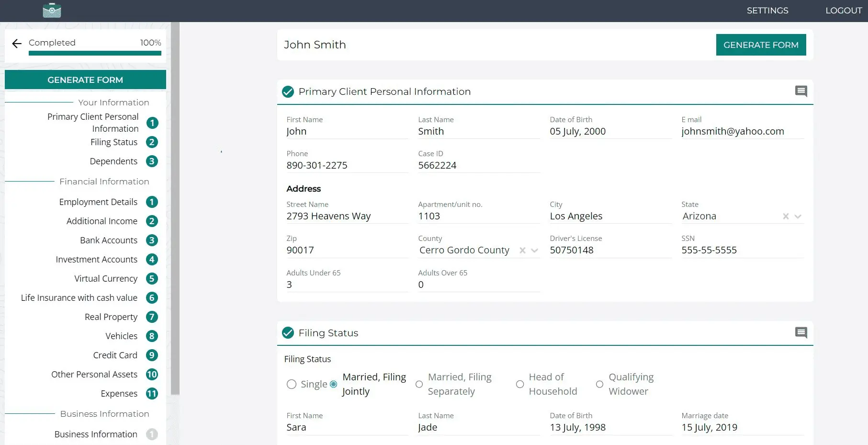Open comments for Primary Client Personal Information
This screenshot has width=868, height=445.
tap(801, 91)
